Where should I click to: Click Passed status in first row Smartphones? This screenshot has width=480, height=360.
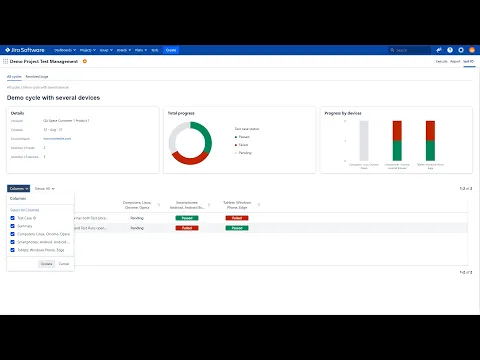(187, 218)
